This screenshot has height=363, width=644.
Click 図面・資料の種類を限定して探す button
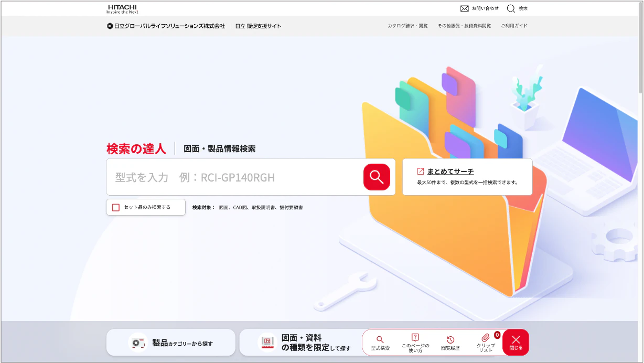coord(302,343)
